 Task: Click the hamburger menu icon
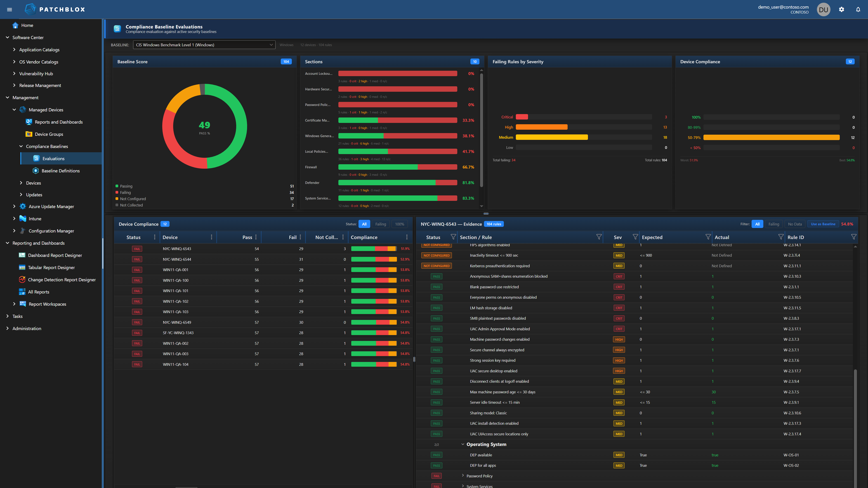point(9,9)
